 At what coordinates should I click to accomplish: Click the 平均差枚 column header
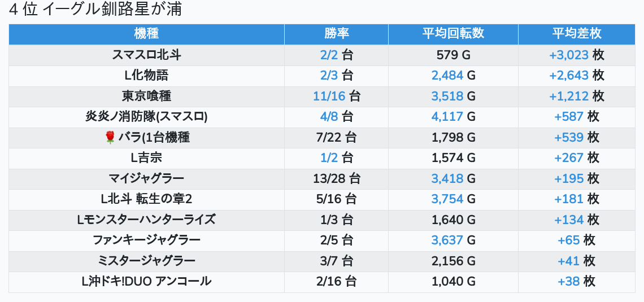[576, 33]
